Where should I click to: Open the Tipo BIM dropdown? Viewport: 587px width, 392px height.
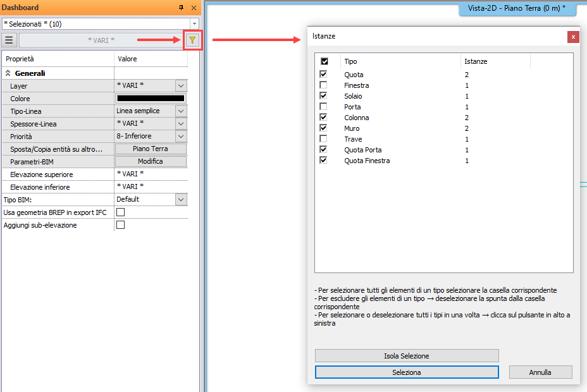click(x=181, y=200)
